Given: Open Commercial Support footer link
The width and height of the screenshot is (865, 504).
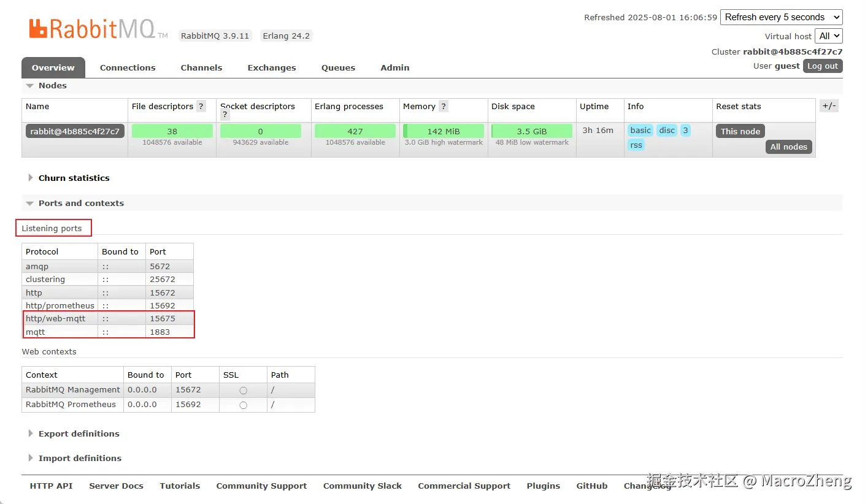Looking at the screenshot, I should coord(464,486).
